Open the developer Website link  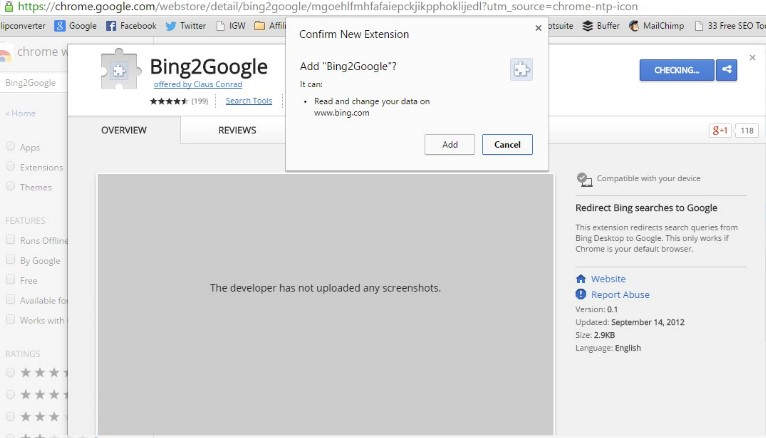(607, 279)
